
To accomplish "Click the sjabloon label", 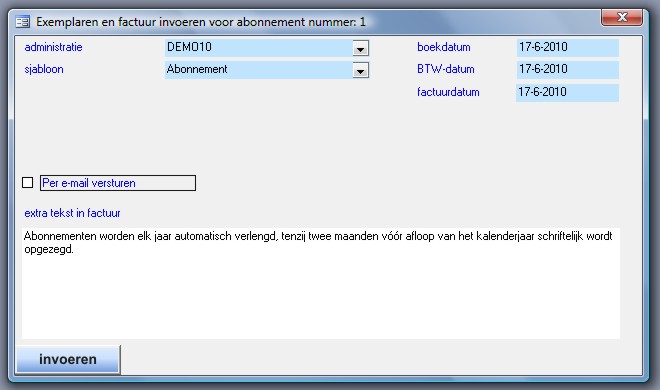I will 44,69.
